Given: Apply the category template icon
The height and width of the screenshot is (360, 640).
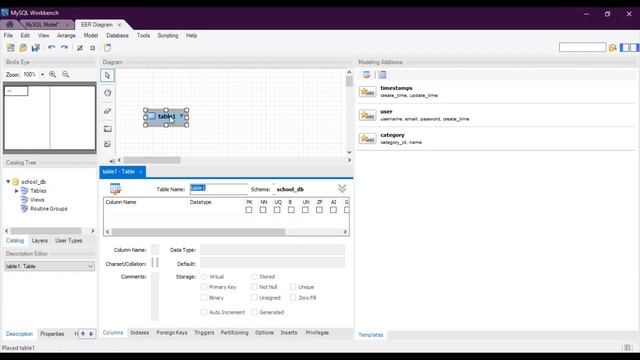Looking at the screenshot, I should pyautogui.click(x=367, y=138).
